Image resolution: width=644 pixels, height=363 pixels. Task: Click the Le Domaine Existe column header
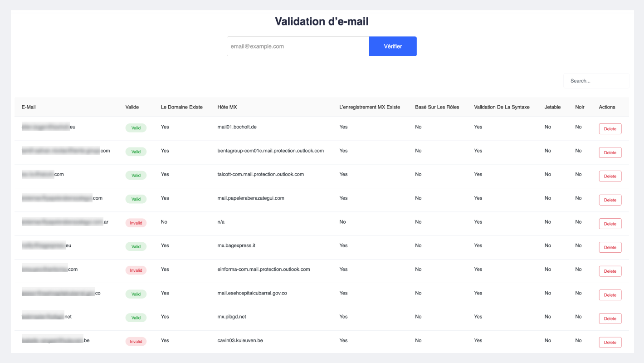coord(181,107)
